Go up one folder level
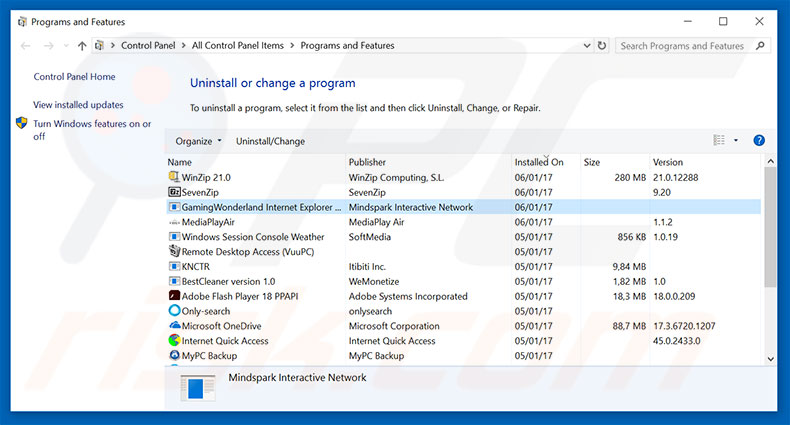The height and width of the screenshot is (425, 790). [x=82, y=46]
